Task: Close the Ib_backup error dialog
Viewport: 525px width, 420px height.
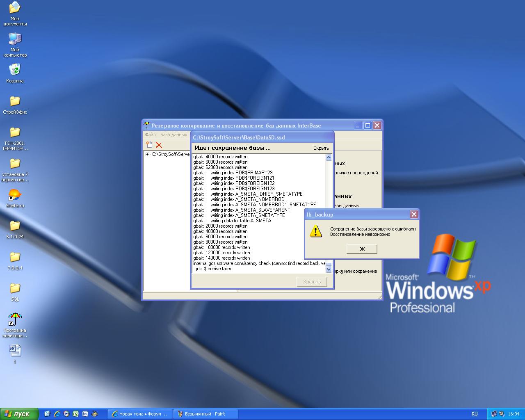Action: [414, 215]
